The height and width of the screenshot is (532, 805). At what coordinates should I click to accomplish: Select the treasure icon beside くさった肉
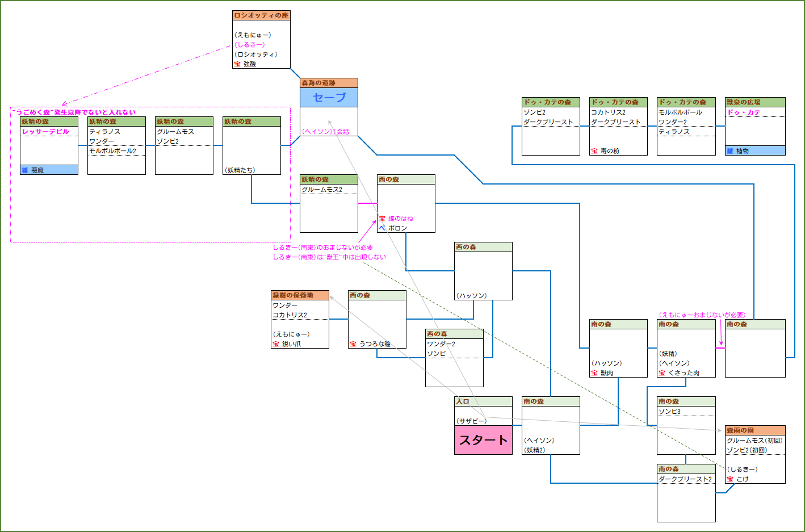pyautogui.click(x=661, y=373)
